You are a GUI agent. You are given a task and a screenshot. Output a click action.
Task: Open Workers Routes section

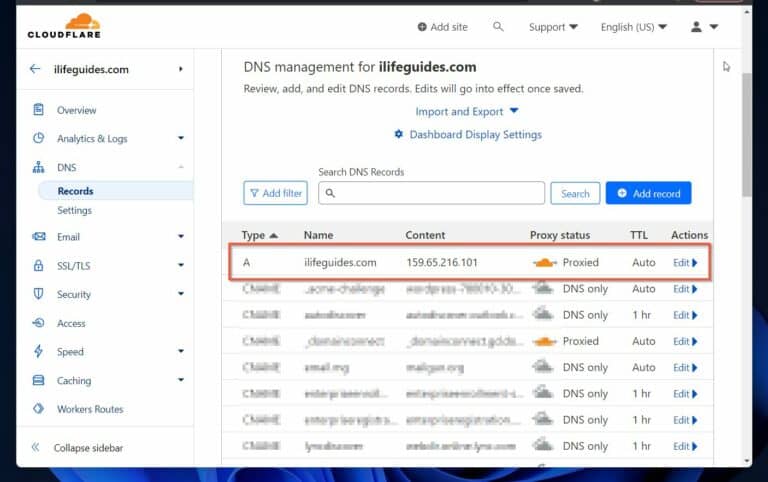(x=90, y=409)
